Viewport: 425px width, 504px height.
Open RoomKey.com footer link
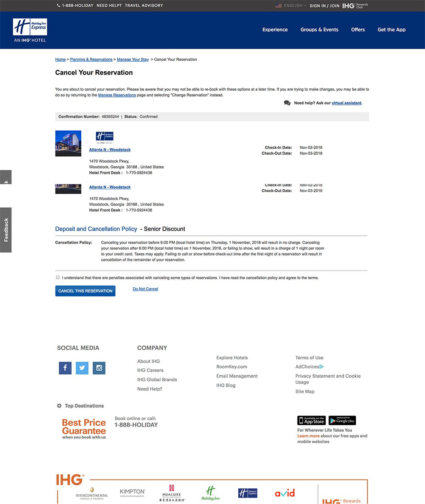pyautogui.click(x=232, y=367)
